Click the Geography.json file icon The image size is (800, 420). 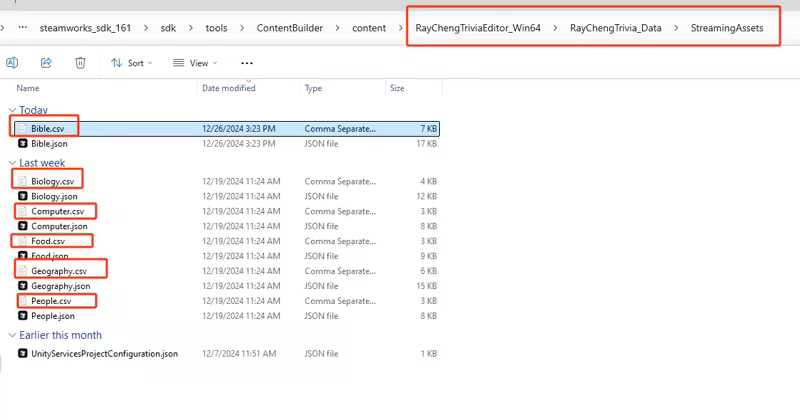point(23,286)
